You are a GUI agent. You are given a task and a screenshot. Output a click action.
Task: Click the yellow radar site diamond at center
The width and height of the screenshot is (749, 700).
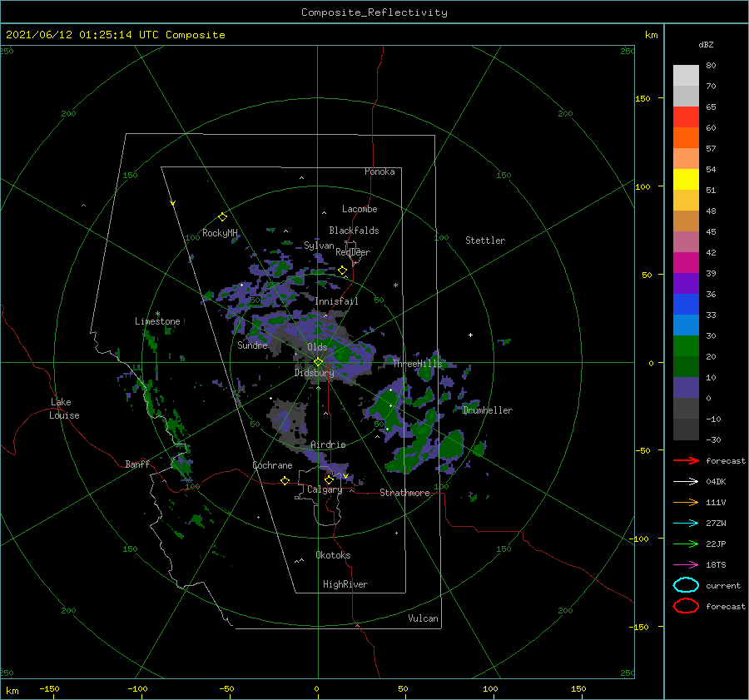(318, 362)
